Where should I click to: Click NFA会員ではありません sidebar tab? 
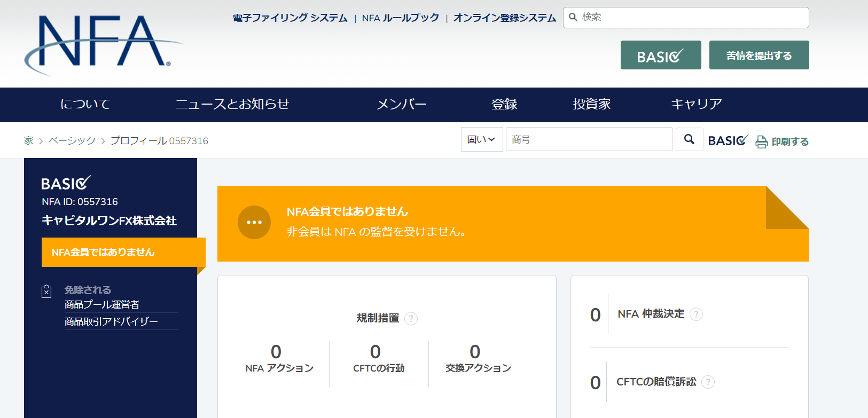pos(123,253)
